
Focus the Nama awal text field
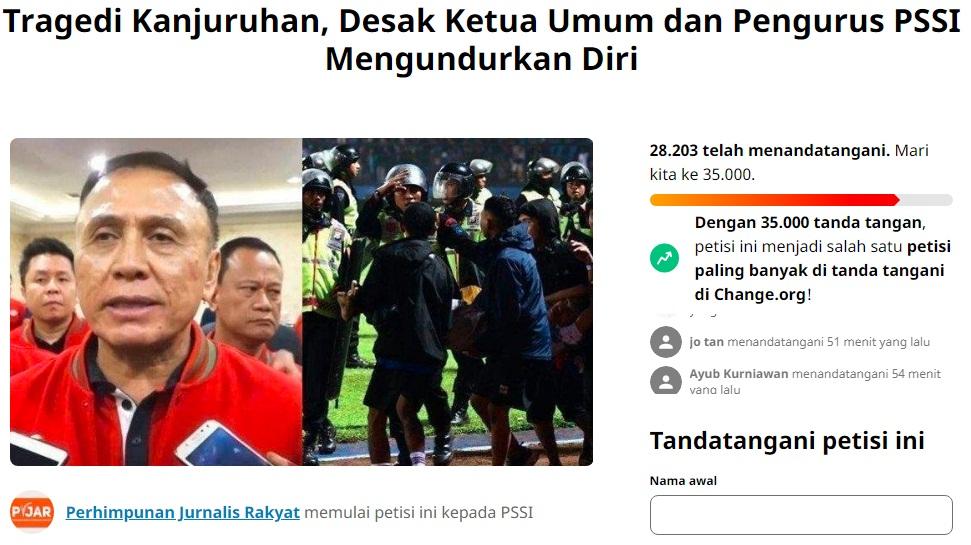point(801,515)
